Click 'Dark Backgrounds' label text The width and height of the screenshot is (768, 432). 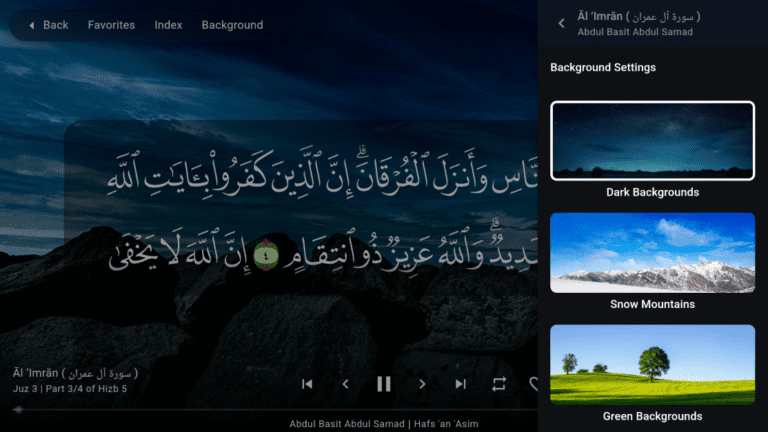click(x=652, y=192)
